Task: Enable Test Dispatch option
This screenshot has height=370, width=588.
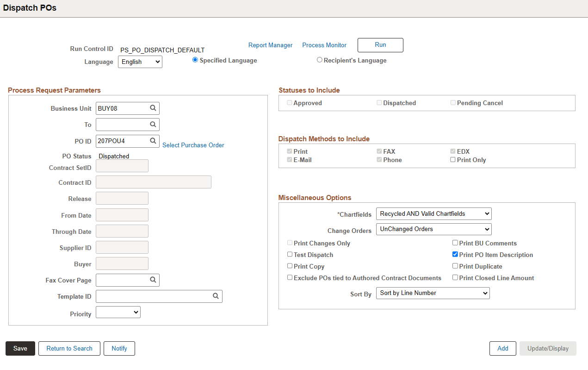Action: [x=290, y=254]
